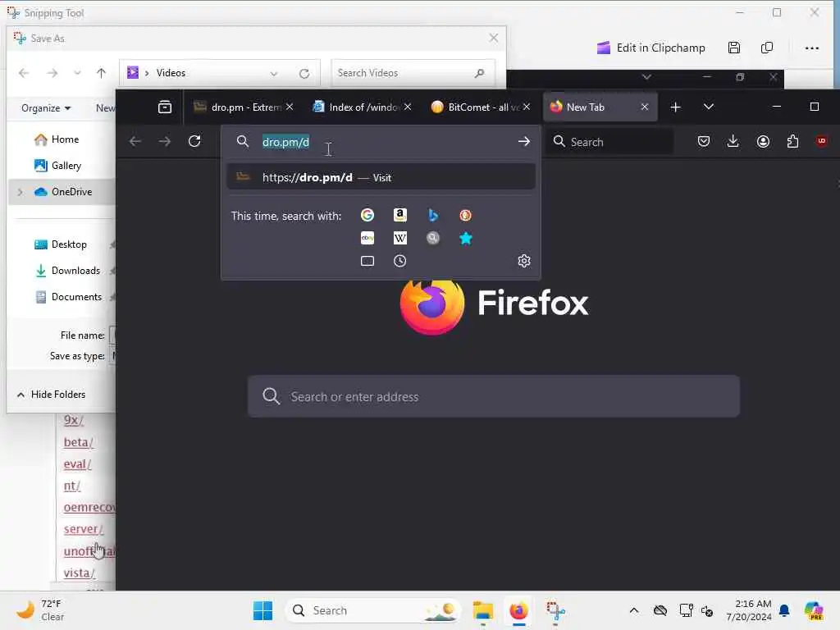Screen dimensions: 840x630
Task: Open search settings gear in urlbar dropdown
Action: click(x=524, y=261)
